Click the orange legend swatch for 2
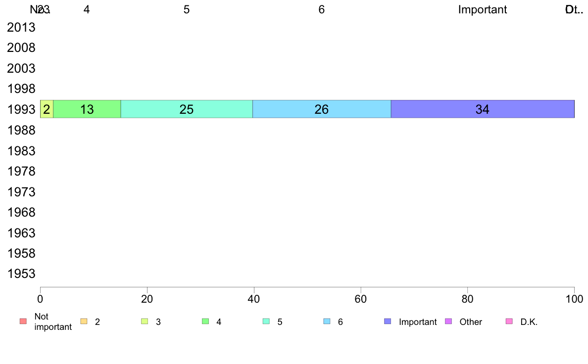 [x=84, y=321]
